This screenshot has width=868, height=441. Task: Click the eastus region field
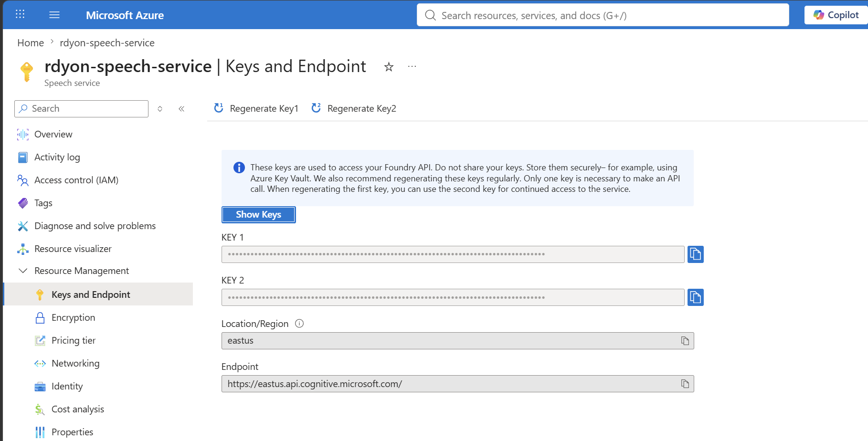457,341
